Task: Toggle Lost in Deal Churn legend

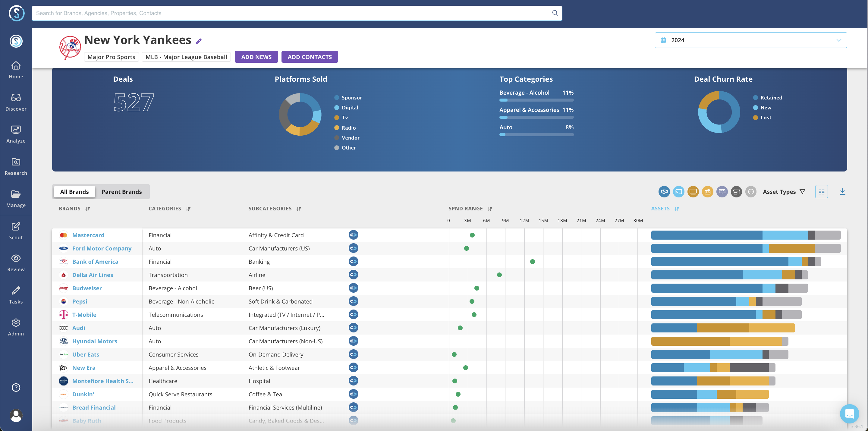Action: [x=762, y=118]
